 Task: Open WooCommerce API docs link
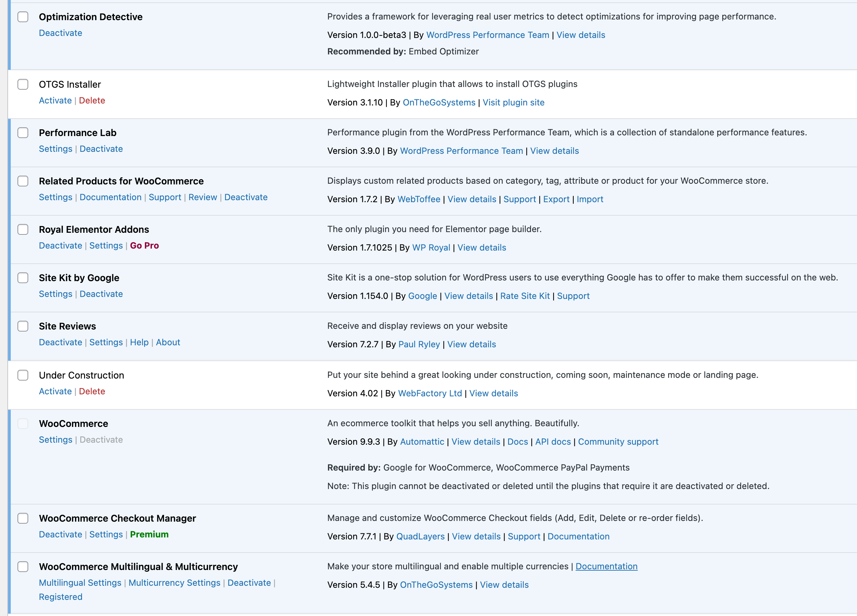tap(553, 441)
